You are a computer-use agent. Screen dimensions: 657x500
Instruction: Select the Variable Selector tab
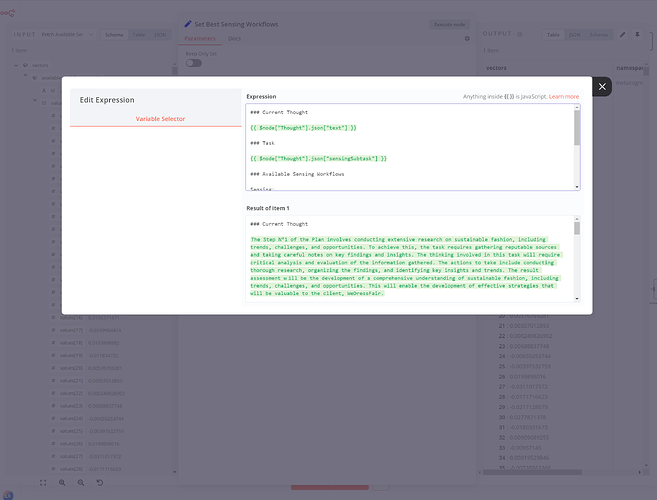[x=160, y=119]
